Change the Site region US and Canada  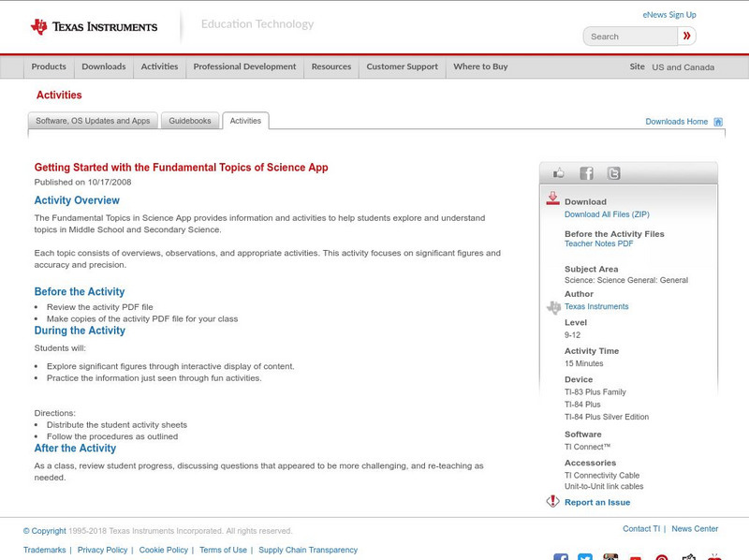683,67
